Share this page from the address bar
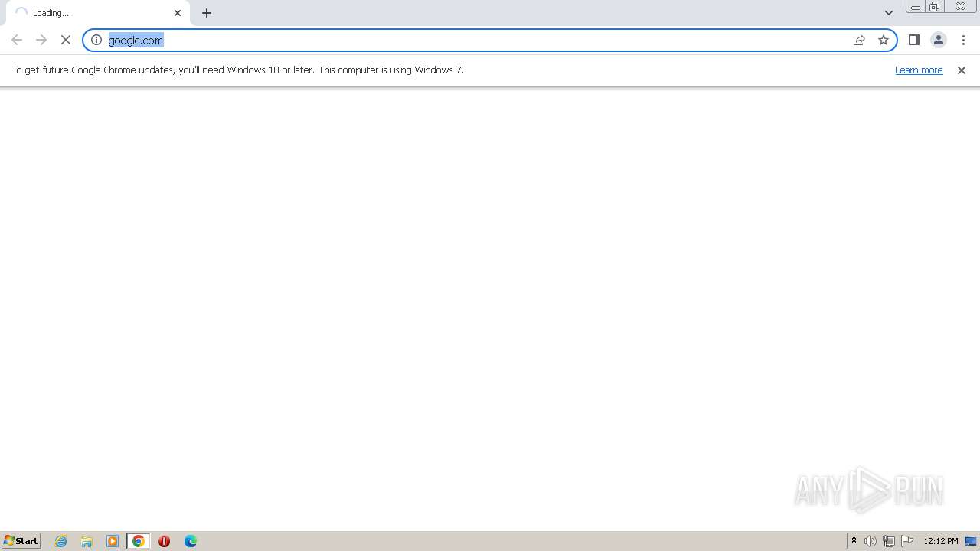This screenshot has width=980, height=551. click(859, 40)
